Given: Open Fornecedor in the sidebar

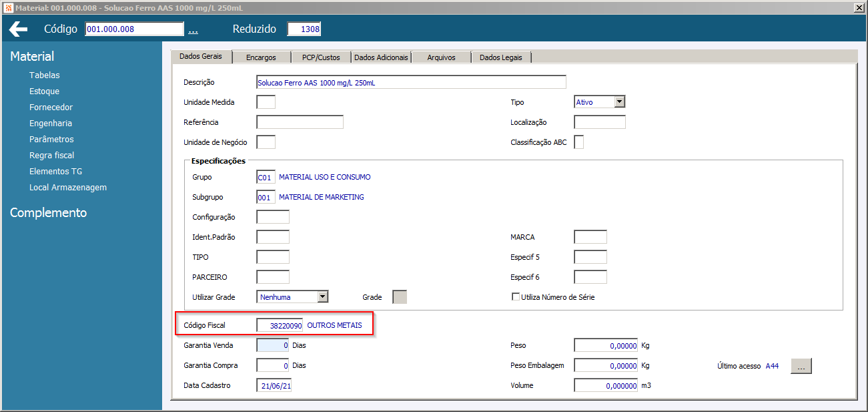Looking at the screenshot, I should coord(51,108).
